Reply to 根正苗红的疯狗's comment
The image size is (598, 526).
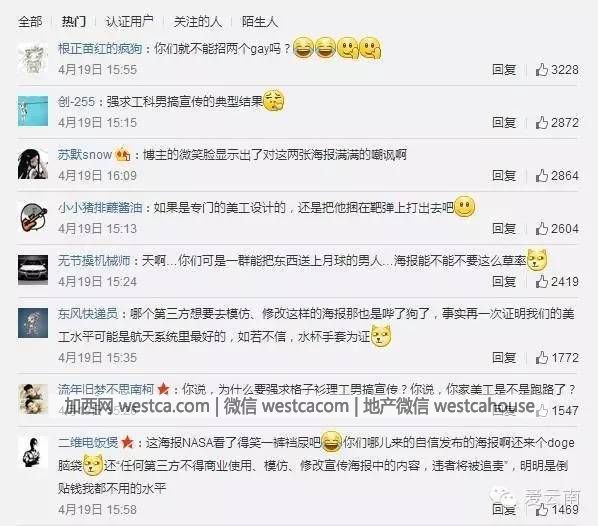(504, 70)
